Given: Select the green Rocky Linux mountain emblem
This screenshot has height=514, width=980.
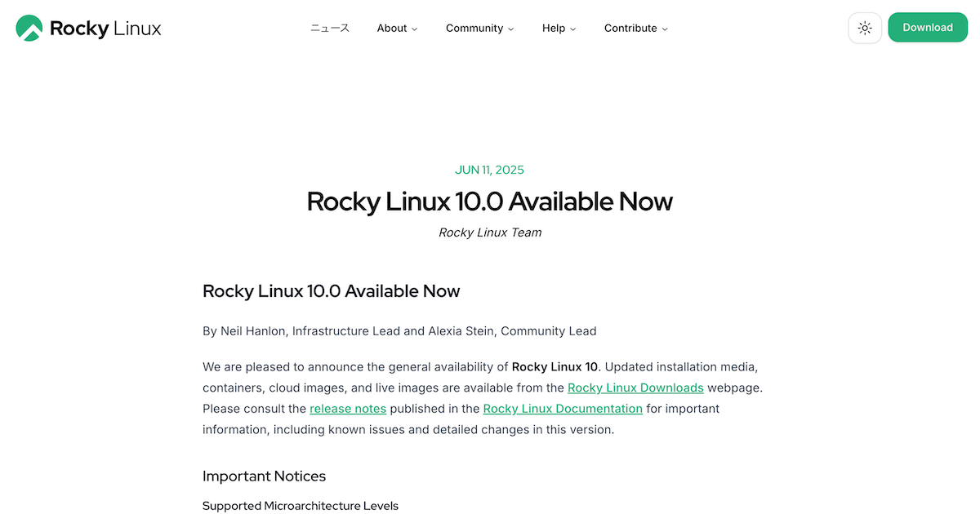Looking at the screenshot, I should click(29, 27).
